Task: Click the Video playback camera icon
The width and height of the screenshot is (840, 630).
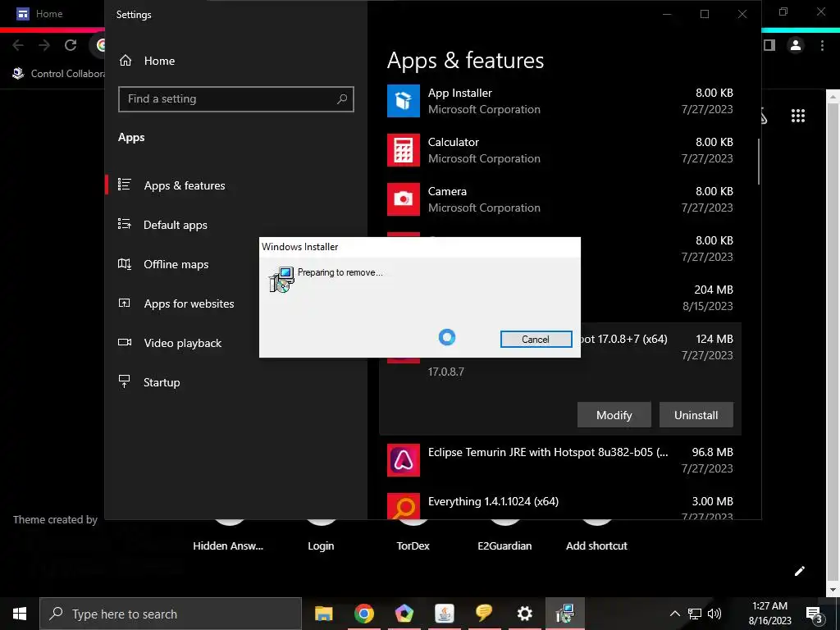Action: coord(125,342)
